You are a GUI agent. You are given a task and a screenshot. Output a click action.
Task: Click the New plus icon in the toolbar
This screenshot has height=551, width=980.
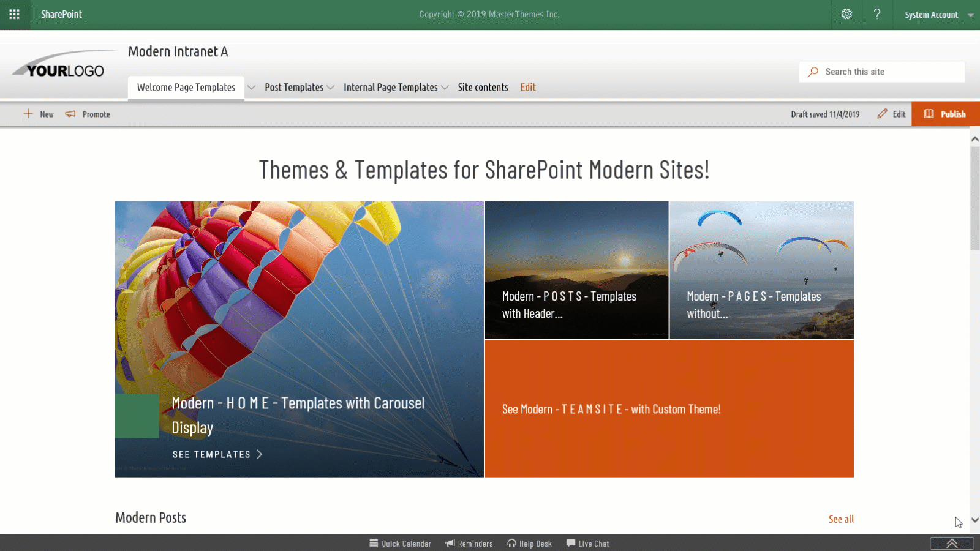coord(28,113)
